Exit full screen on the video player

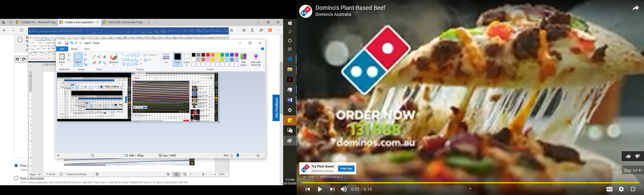633,189
